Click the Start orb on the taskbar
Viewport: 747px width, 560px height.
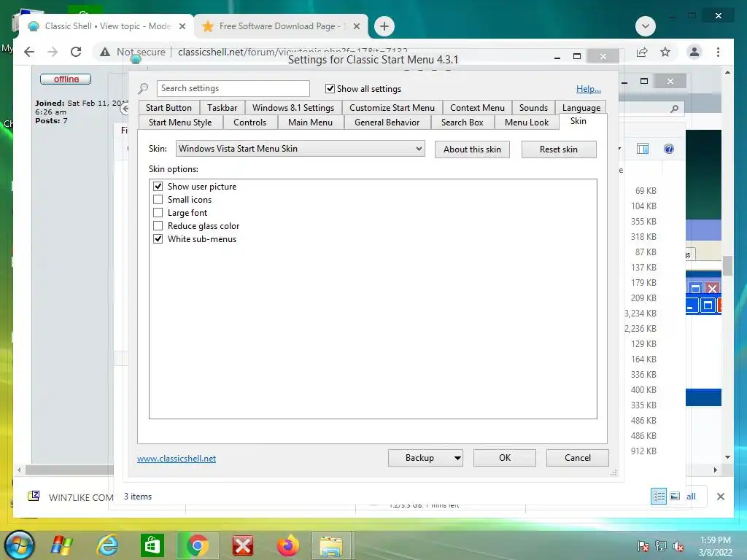(19, 545)
